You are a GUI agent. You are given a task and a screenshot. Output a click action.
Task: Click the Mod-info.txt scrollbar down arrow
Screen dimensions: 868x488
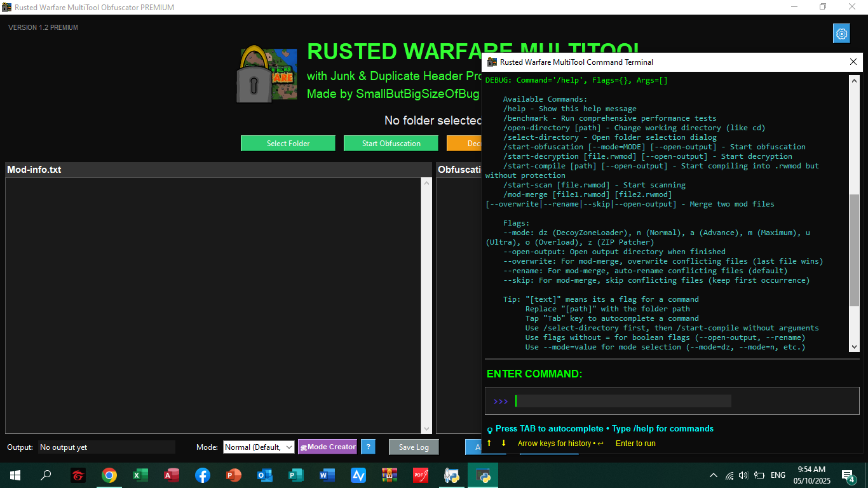[426, 428]
